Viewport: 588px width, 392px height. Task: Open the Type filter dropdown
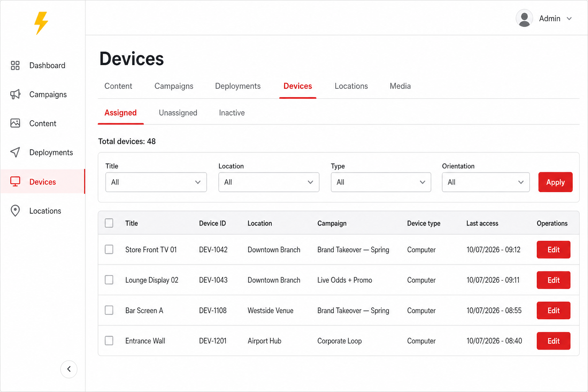point(381,182)
